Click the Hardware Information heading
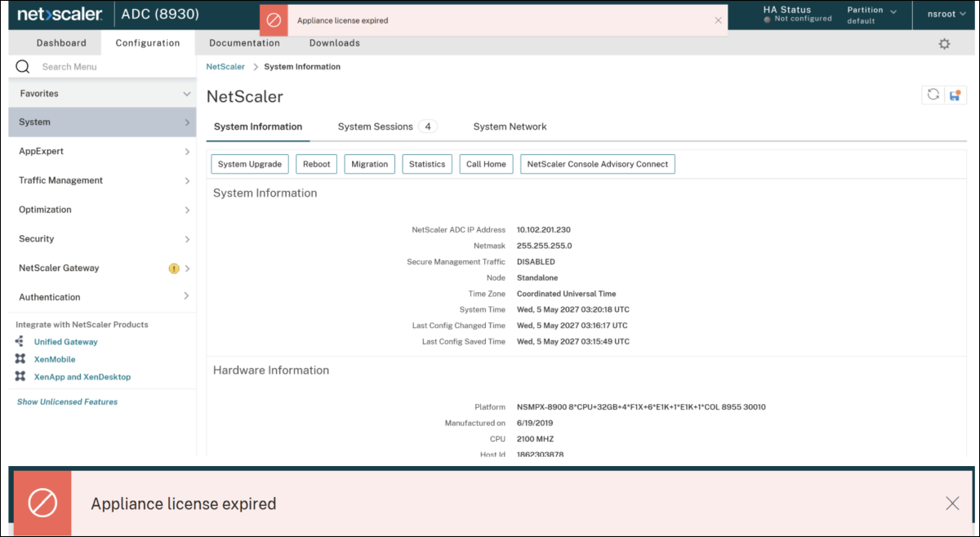The height and width of the screenshot is (537, 980). click(x=271, y=371)
